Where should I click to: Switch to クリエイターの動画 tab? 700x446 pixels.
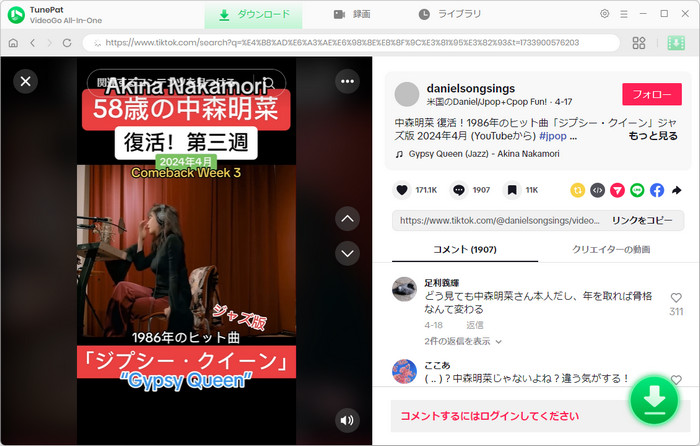click(x=611, y=250)
